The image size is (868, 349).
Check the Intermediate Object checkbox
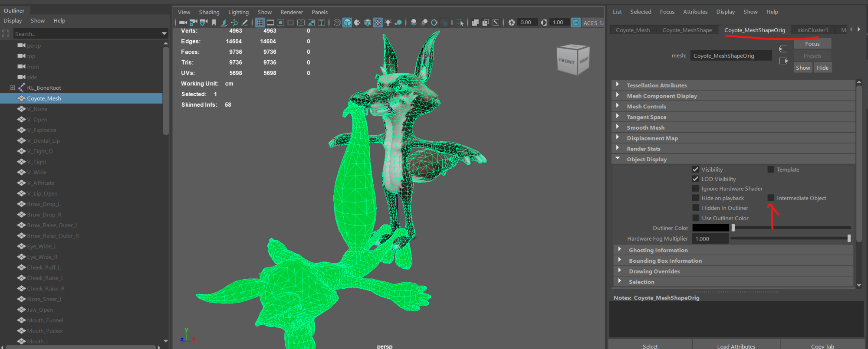(x=771, y=198)
